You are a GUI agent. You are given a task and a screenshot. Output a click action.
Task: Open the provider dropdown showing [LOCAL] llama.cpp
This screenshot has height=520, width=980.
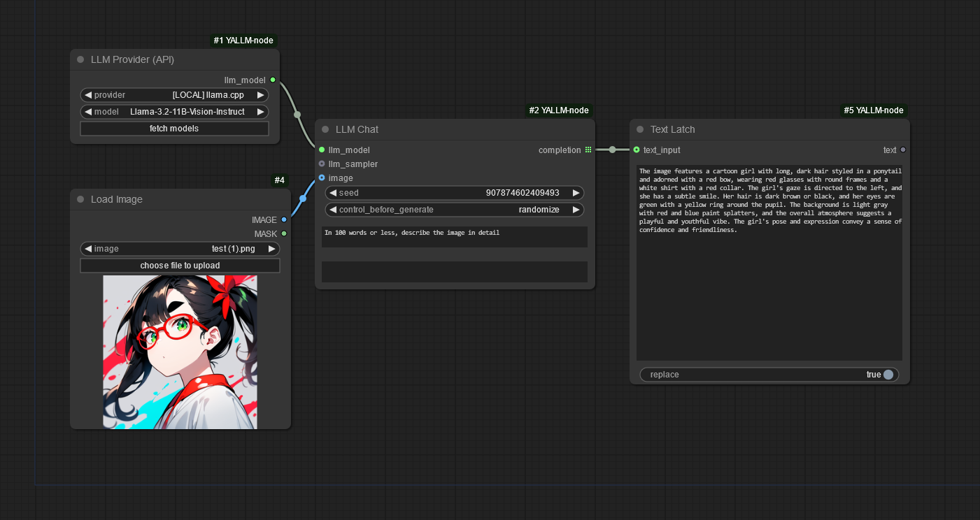[175, 95]
